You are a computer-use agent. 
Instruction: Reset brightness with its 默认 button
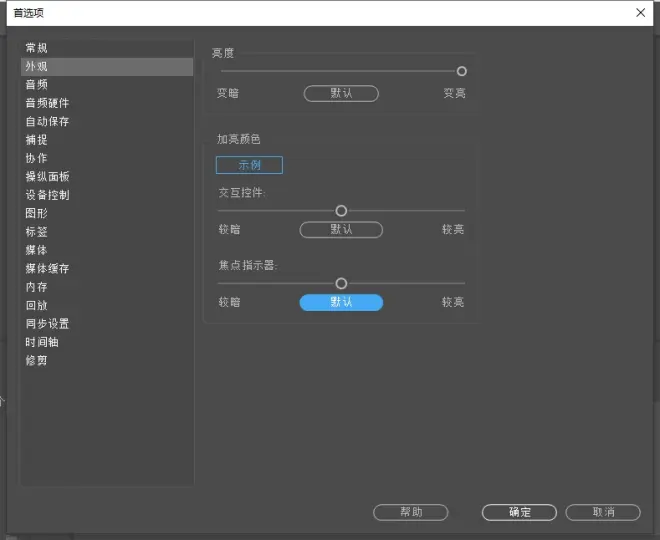341,93
